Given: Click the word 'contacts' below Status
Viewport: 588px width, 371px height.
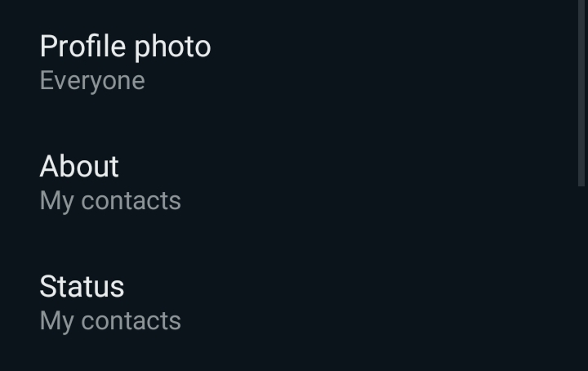Looking at the screenshot, I should pos(131,320).
